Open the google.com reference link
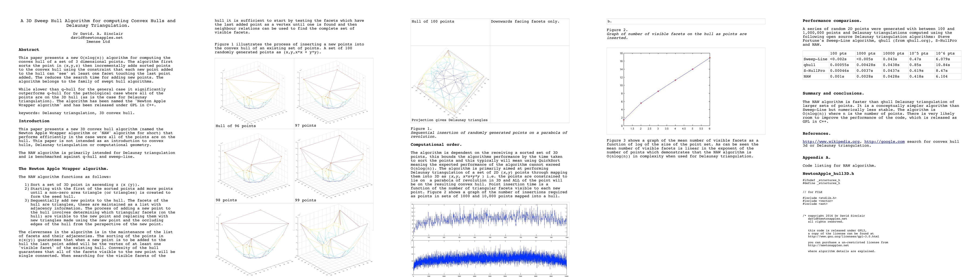980x277 pixels. coord(884,142)
